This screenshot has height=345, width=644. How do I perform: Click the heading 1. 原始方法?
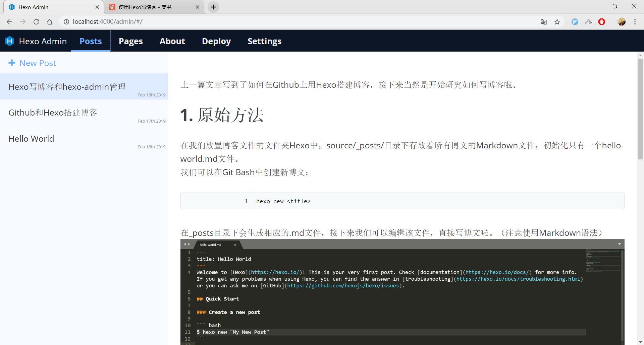pyautogui.click(x=222, y=115)
